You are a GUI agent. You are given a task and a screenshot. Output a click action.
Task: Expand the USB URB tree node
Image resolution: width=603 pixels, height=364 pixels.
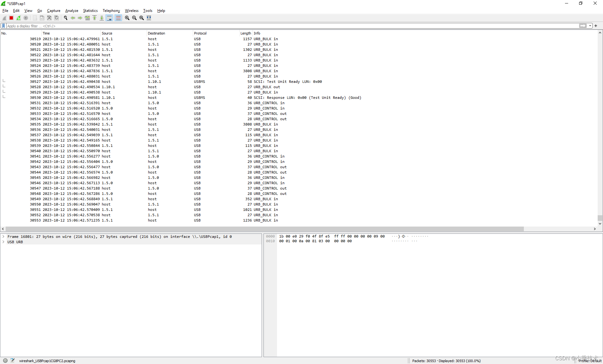(x=3, y=242)
